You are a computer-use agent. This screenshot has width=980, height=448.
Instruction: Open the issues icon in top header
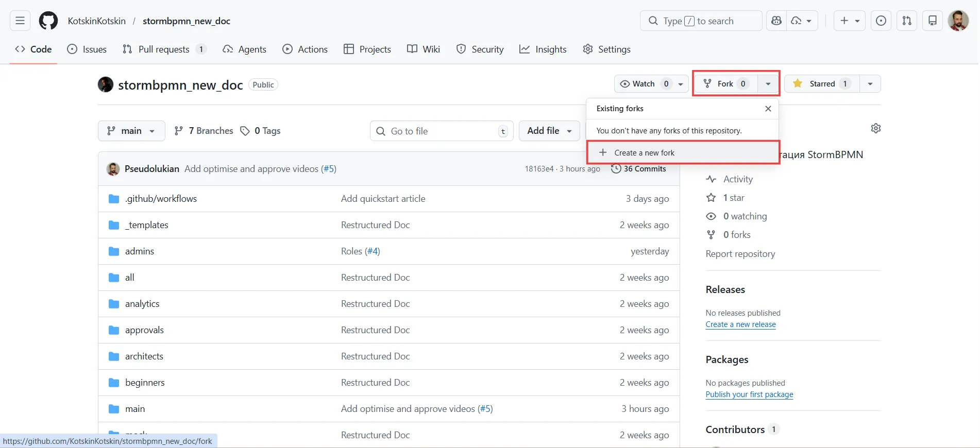click(881, 21)
